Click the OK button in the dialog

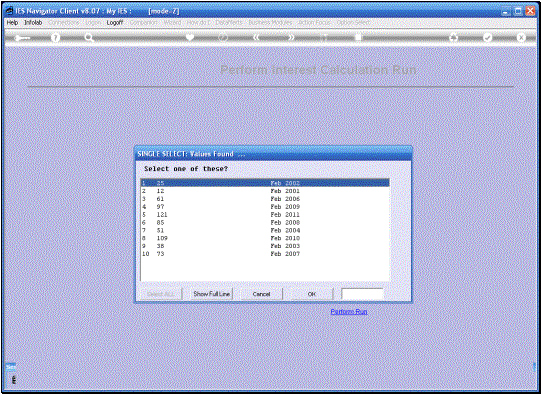[312, 294]
